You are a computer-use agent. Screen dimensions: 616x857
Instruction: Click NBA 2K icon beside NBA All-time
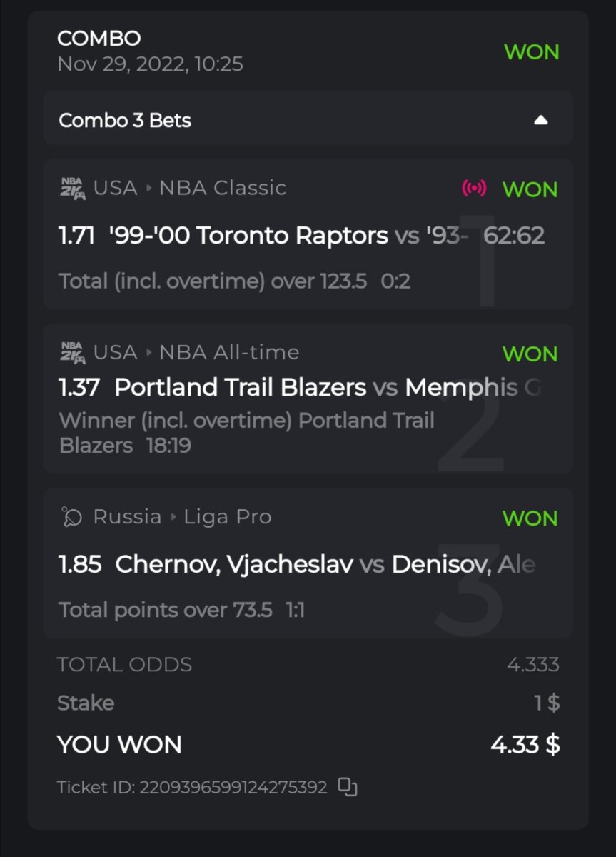pos(73,352)
